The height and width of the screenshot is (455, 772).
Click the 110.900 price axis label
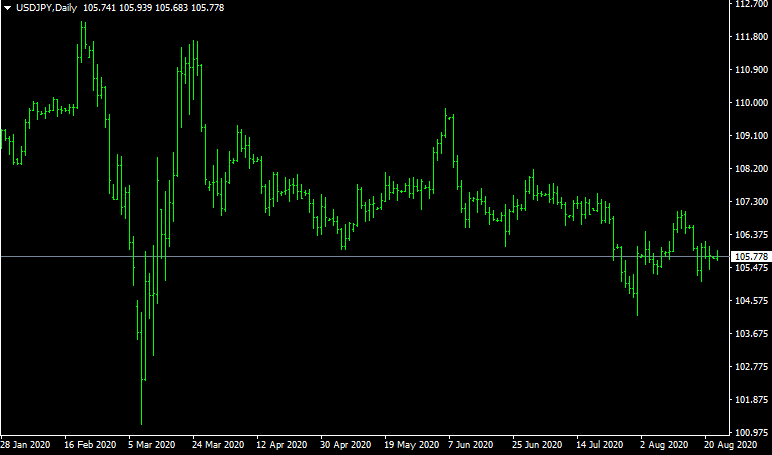click(x=751, y=69)
